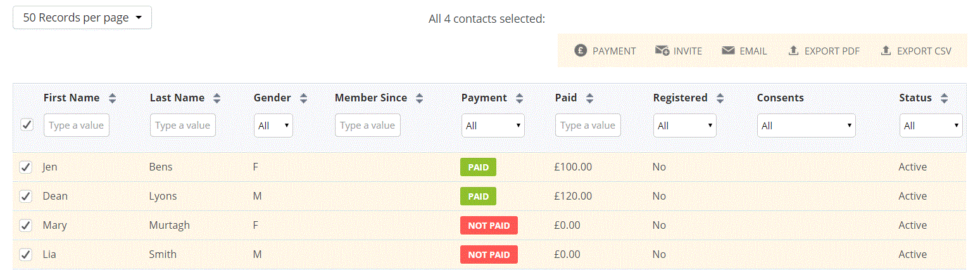Click the Registered column header
980x277 pixels.
point(680,98)
